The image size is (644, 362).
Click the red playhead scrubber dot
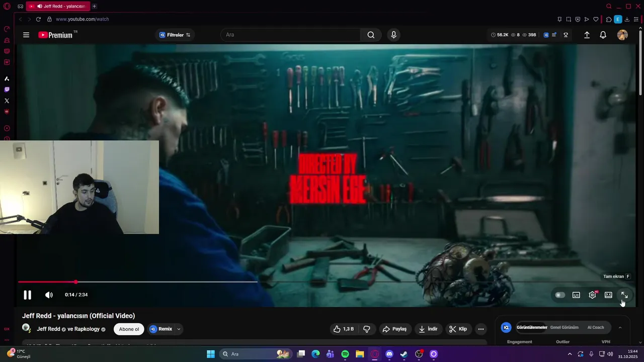75,282
